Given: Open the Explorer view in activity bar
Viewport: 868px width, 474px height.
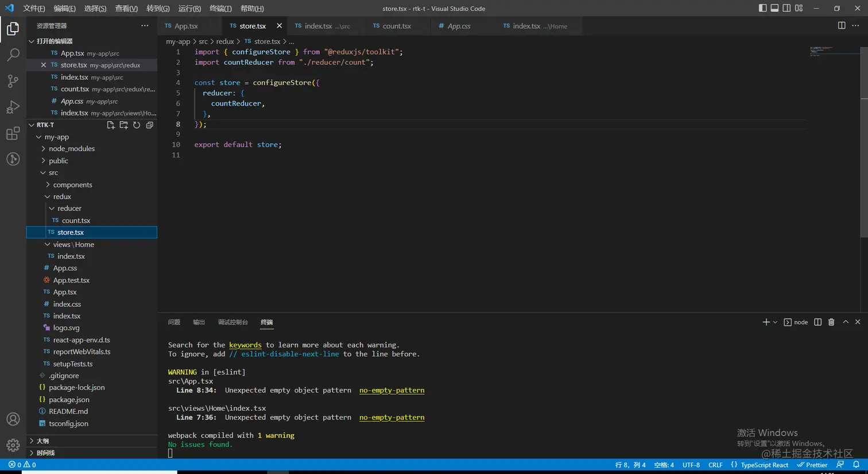Looking at the screenshot, I should 13,28.
